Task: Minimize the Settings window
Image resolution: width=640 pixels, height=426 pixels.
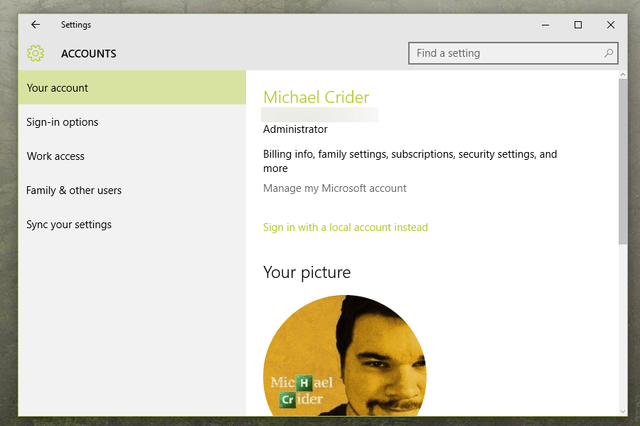Action: [545, 25]
